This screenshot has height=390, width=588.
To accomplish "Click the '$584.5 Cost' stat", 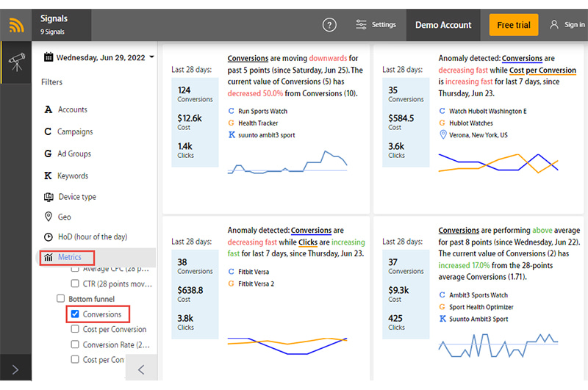I will click(401, 122).
